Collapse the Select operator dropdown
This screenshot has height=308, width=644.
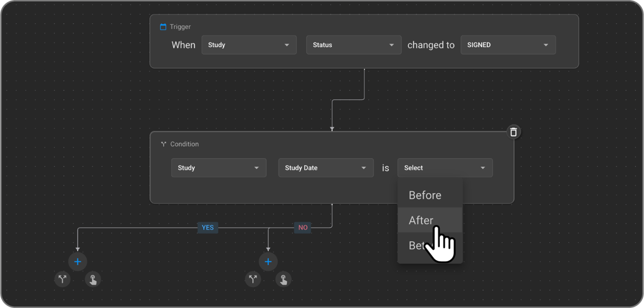point(445,168)
